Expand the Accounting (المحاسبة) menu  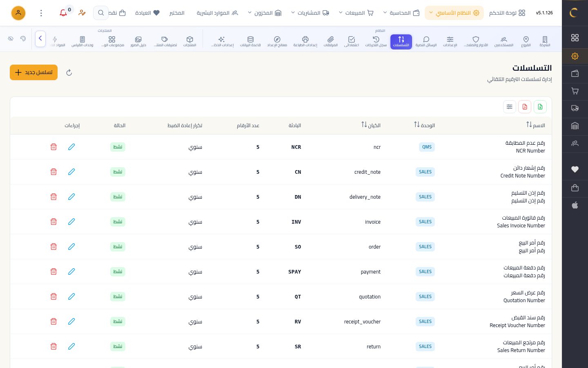coord(402,13)
